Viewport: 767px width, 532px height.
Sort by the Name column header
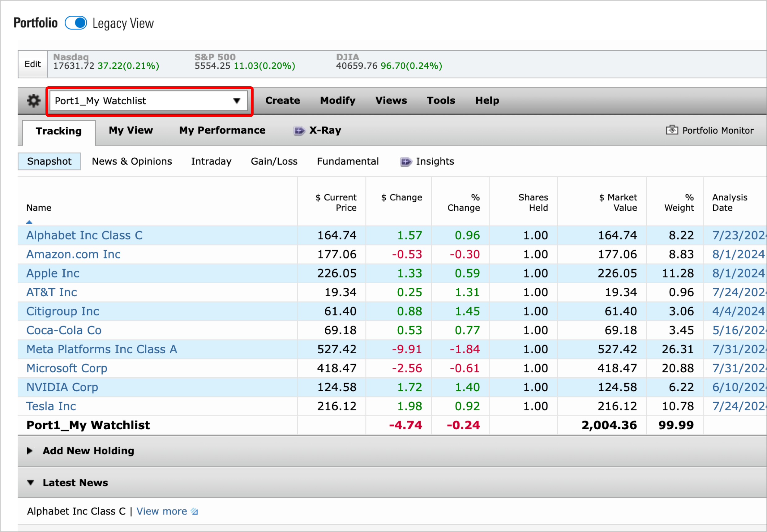tap(39, 208)
